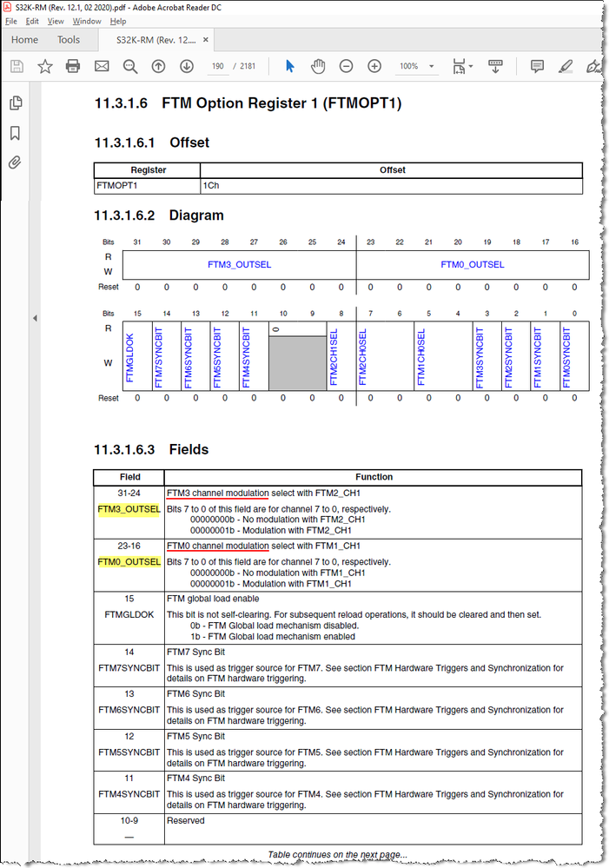Click the 11.3.1.6.1 Offset heading
This screenshot has height=868, width=609.
[152, 142]
